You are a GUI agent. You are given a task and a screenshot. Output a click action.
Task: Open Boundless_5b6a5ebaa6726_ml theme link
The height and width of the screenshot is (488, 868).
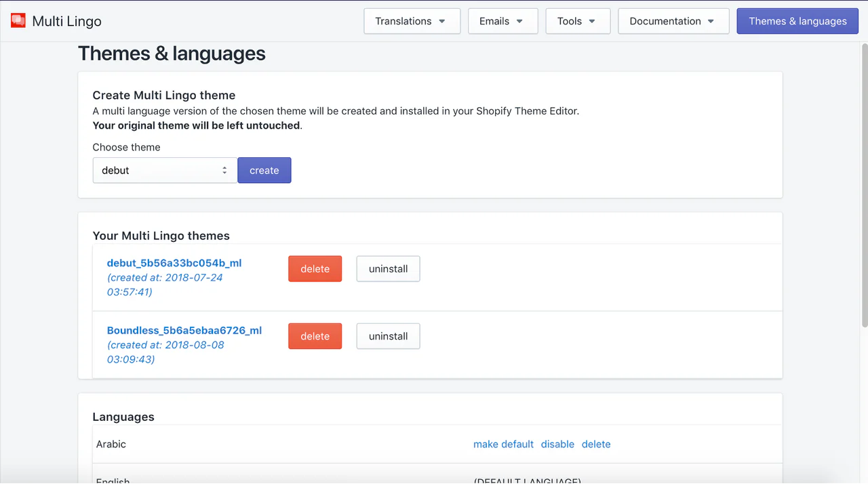point(184,331)
